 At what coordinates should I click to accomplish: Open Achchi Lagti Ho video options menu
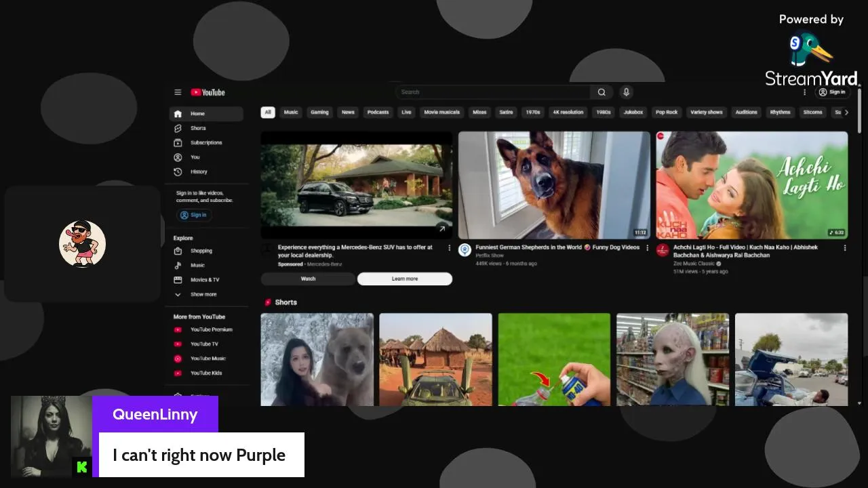click(x=845, y=248)
